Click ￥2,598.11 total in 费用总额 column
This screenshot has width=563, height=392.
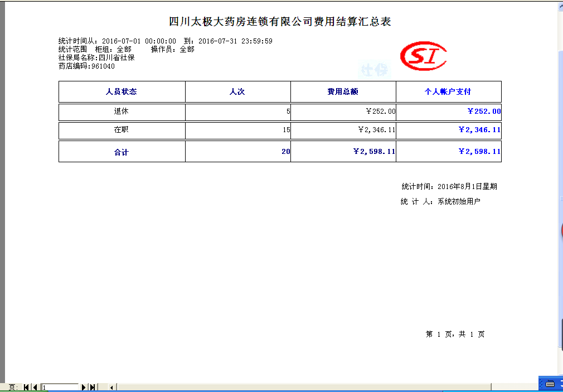pyautogui.click(x=375, y=151)
